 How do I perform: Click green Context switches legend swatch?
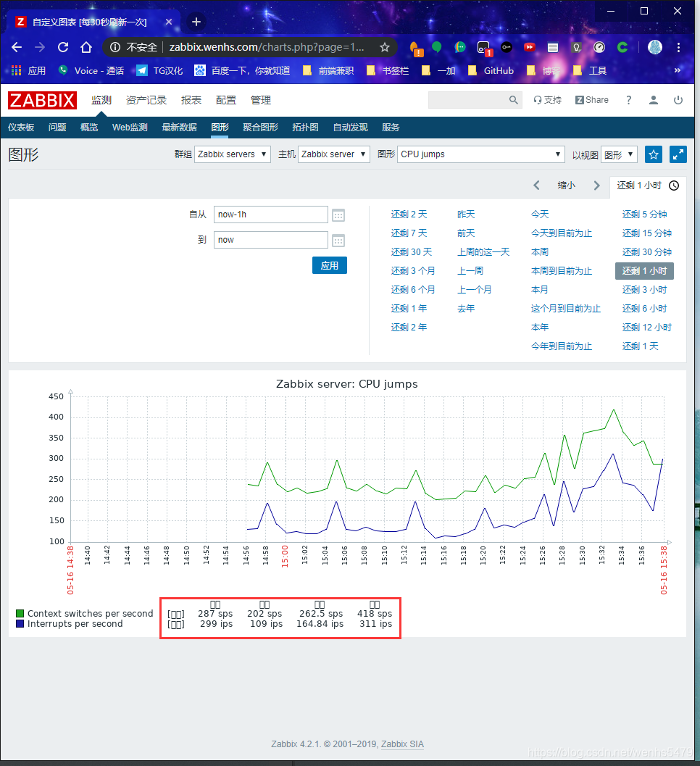pos(20,613)
